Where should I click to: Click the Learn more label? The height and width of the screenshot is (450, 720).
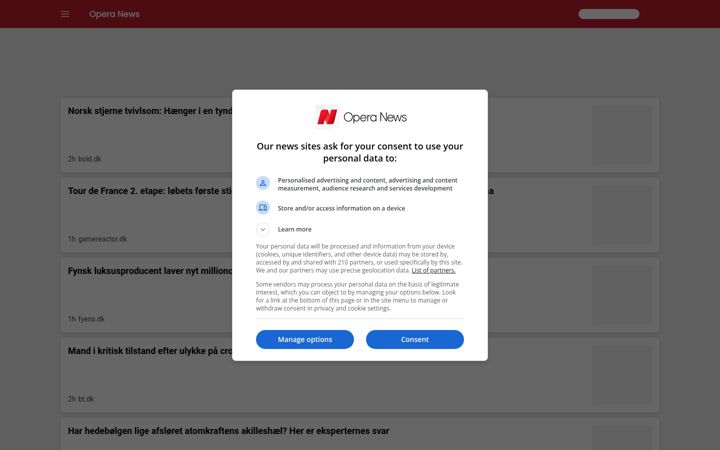coord(294,229)
